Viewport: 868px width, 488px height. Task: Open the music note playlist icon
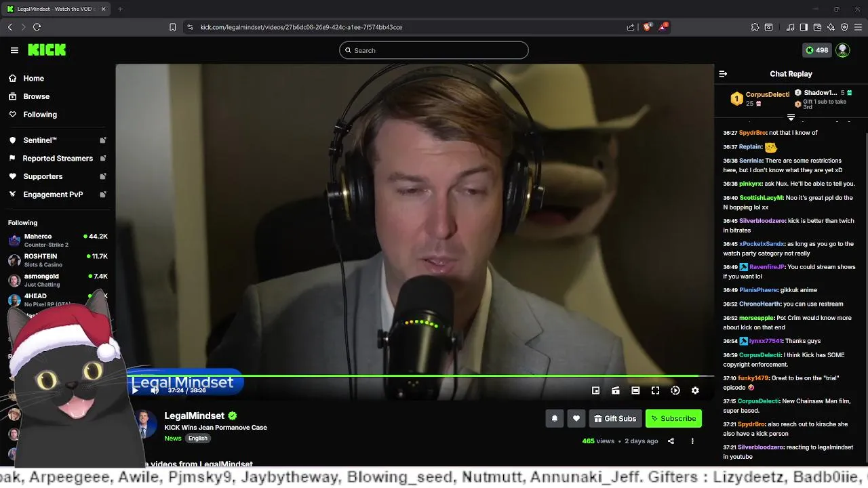791,27
